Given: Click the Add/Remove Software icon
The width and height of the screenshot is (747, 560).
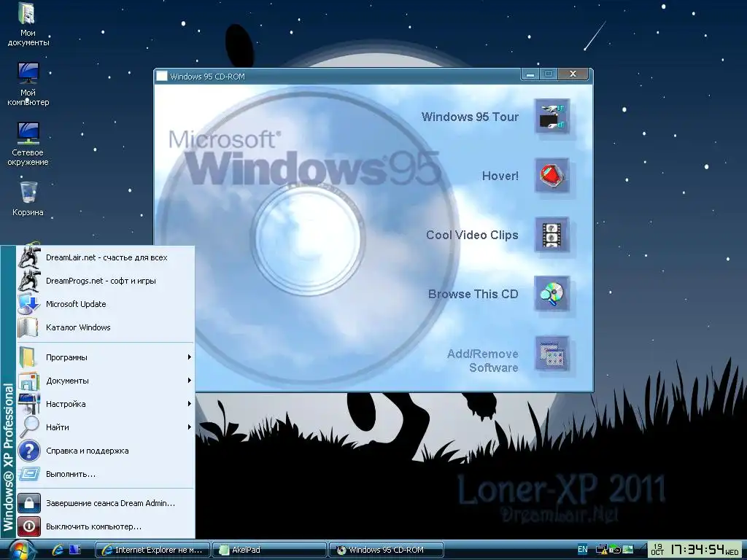Looking at the screenshot, I should click(x=551, y=354).
